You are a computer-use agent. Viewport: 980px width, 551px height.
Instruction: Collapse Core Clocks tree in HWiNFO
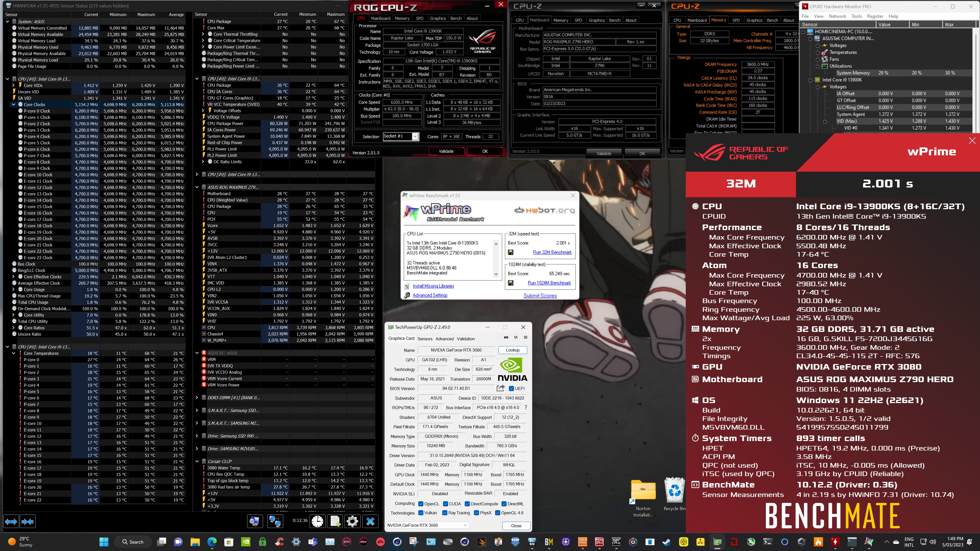[14, 105]
